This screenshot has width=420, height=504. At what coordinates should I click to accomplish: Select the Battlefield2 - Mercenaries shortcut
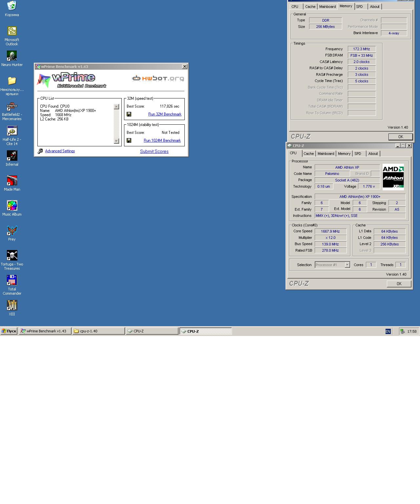[12, 111]
